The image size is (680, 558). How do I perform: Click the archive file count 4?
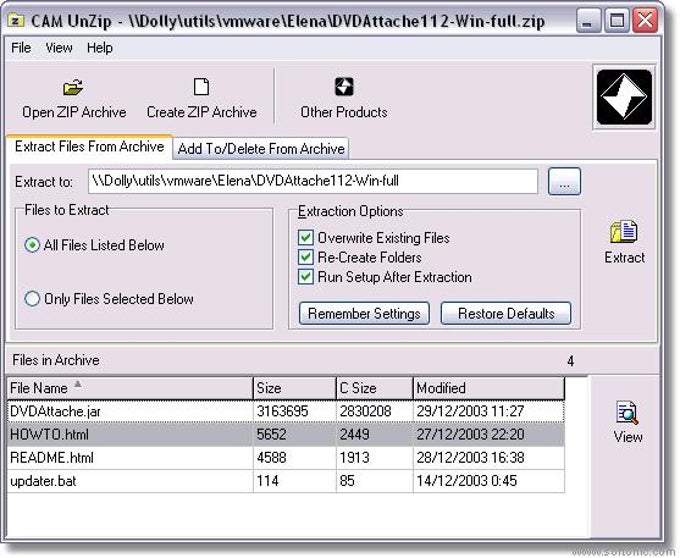571,361
